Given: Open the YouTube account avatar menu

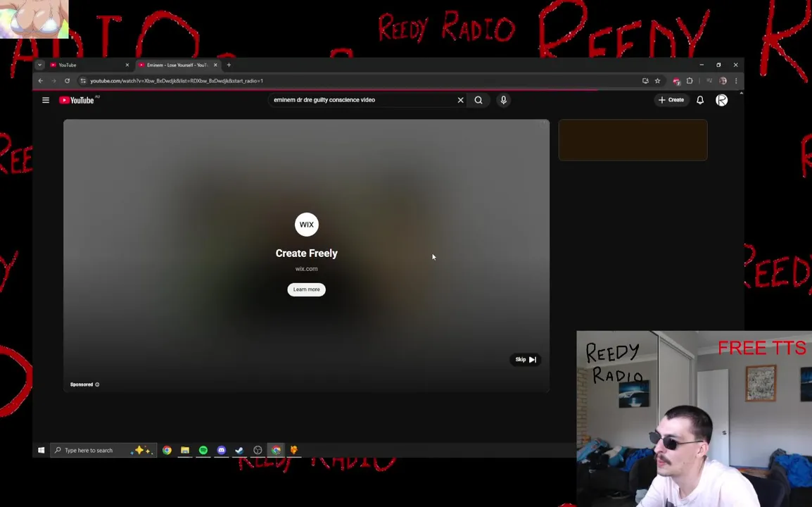Looking at the screenshot, I should tap(721, 100).
